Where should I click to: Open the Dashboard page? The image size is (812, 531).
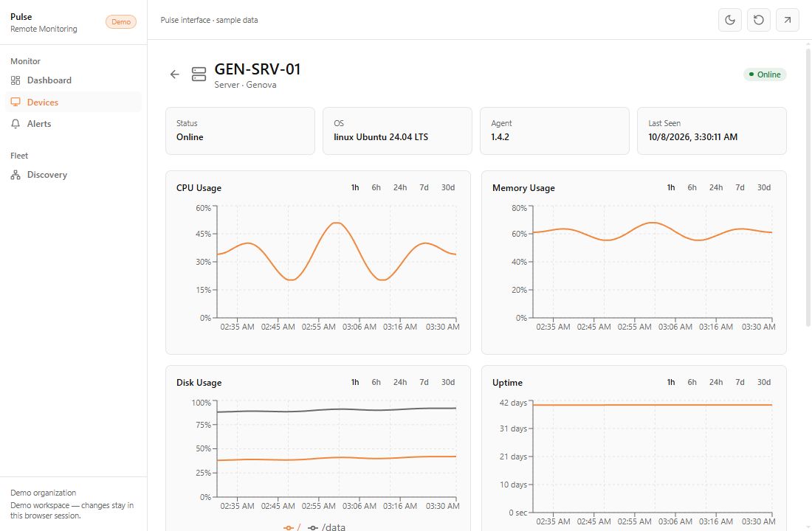(74, 80)
